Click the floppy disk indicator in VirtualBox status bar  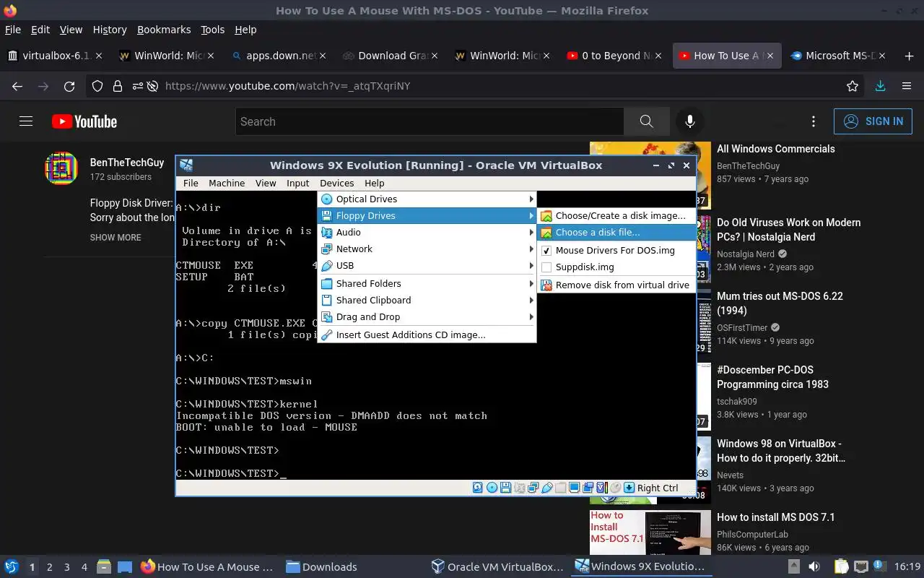tap(505, 488)
